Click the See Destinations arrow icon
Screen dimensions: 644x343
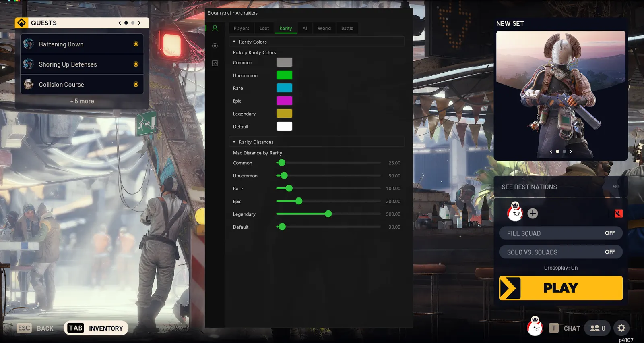616,187
